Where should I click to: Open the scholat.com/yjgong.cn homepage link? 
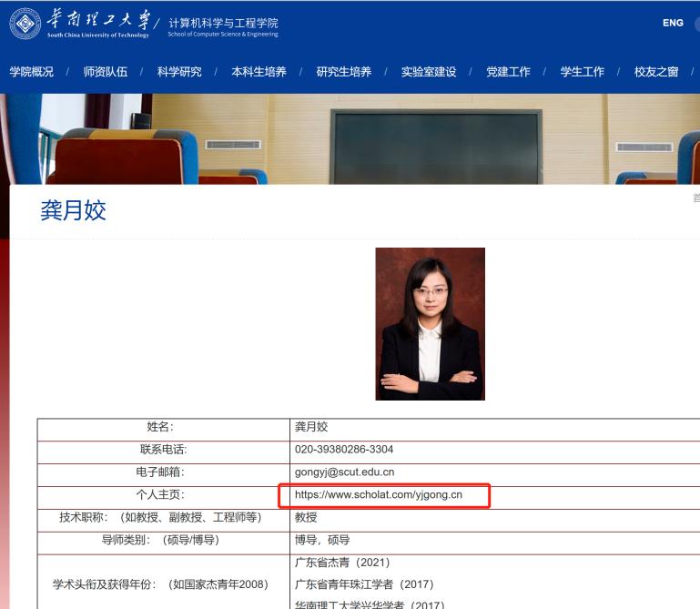379,495
